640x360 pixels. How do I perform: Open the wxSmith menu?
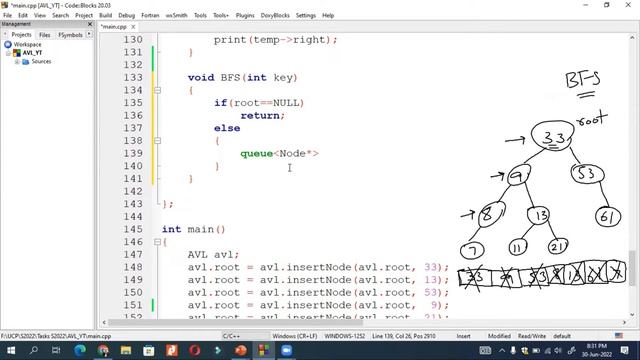[x=176, y=15]
